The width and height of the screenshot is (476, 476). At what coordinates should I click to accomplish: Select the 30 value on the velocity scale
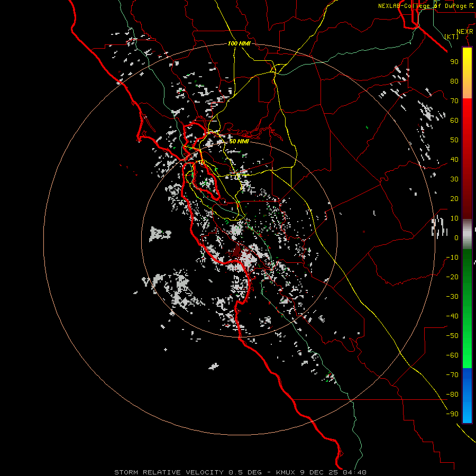click(454, 179)
